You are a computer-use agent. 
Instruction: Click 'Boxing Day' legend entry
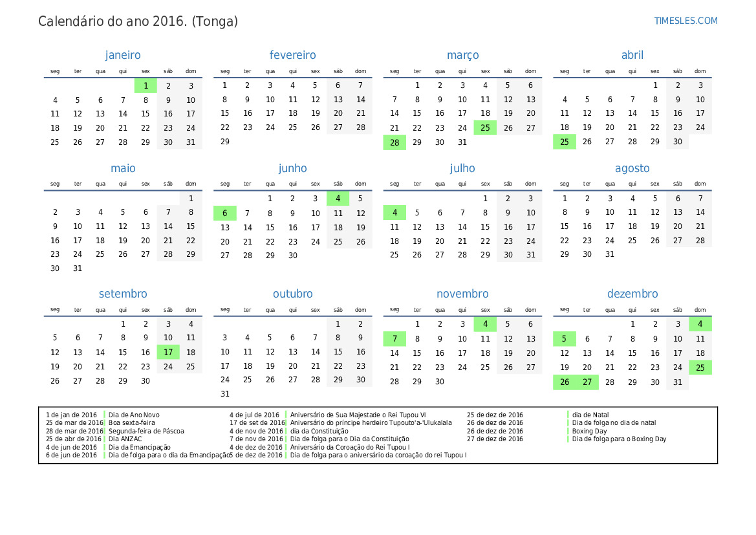coord(589,431)
